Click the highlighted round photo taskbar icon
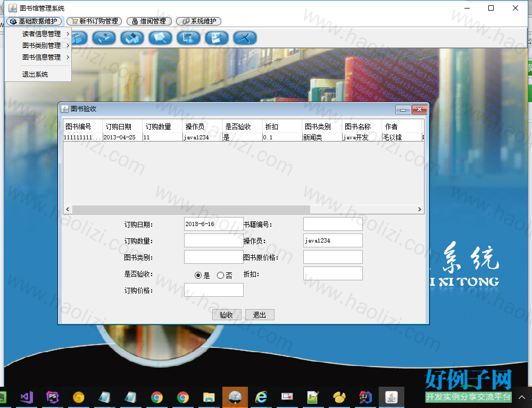This screenshot has height=408, width=532. (235, 397)
